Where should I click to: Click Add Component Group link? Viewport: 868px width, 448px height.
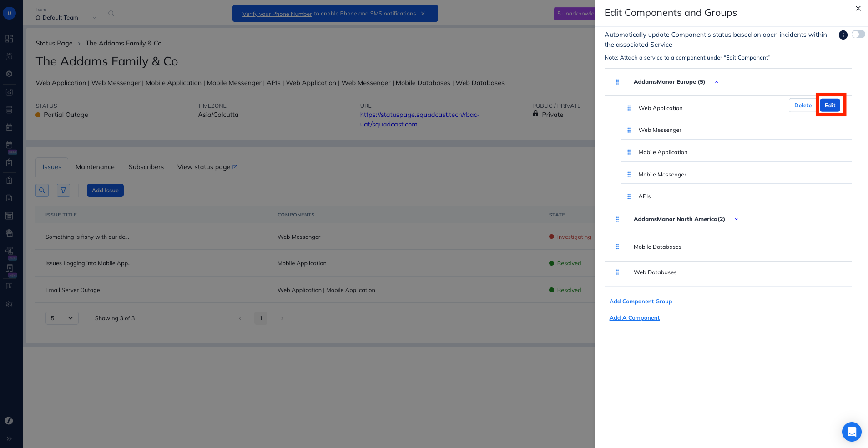[641, 302]
